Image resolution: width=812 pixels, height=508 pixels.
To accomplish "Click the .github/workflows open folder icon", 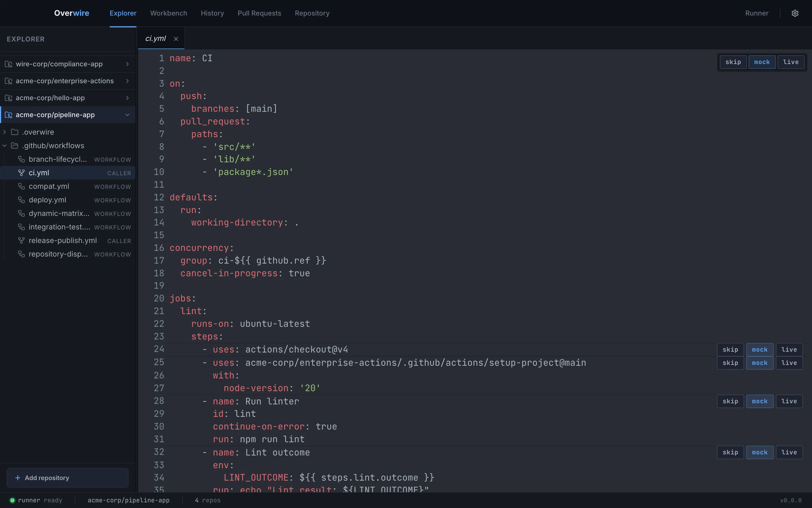I will tap(15, 145).
